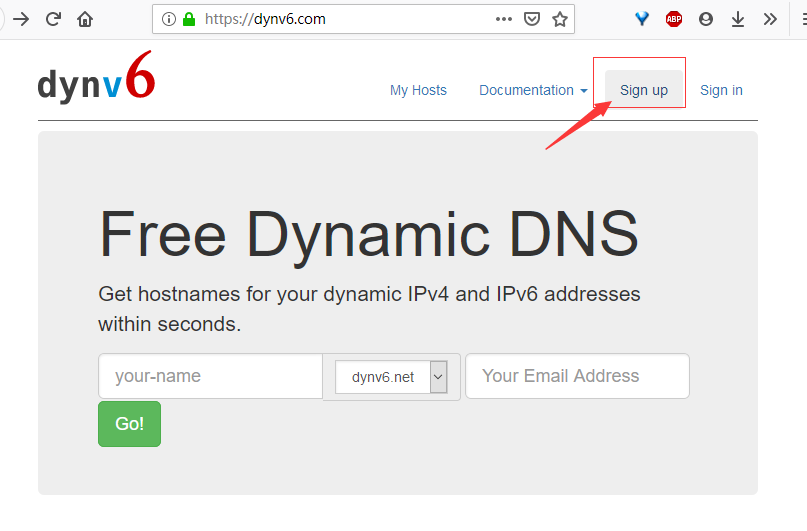Click the green padlock security icon

pos(189,19)
